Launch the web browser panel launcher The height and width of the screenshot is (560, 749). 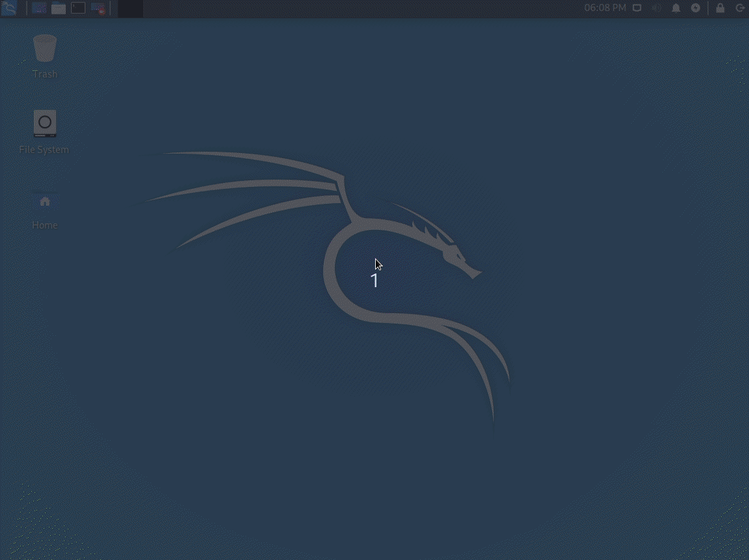pyautogui.click(x=39, y=8)
